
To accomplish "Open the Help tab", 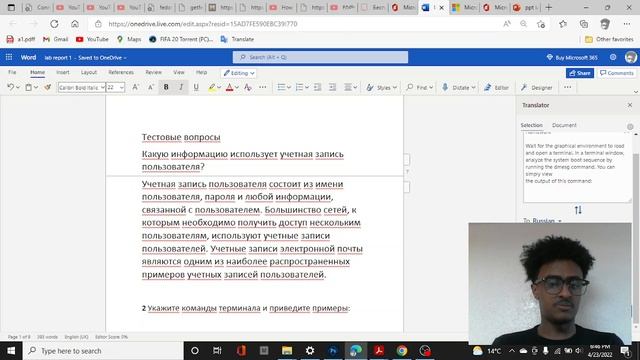I will click(201, 72).
